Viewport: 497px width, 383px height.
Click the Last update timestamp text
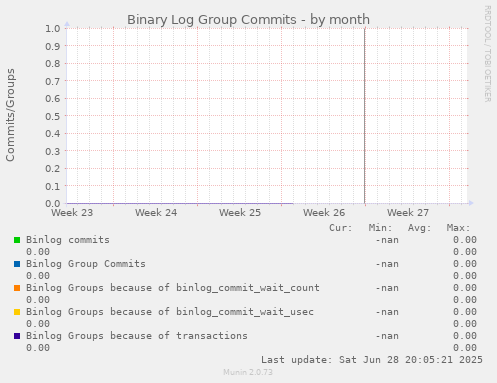pyautogui.click(x=372, y=360)
